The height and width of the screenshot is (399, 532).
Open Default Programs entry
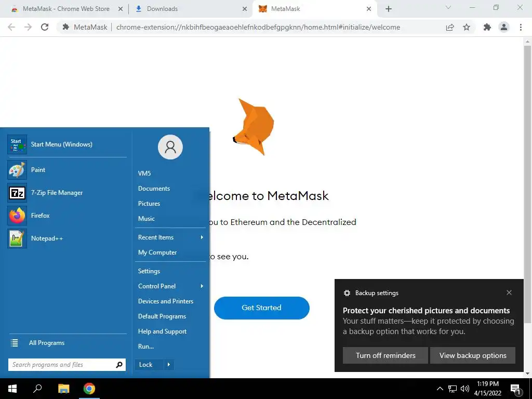tap(162, 316)
